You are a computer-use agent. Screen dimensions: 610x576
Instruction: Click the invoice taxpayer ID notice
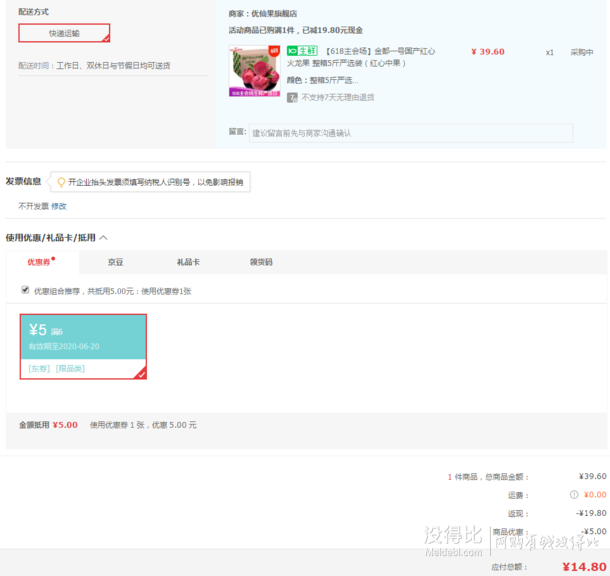click(155, 182)
